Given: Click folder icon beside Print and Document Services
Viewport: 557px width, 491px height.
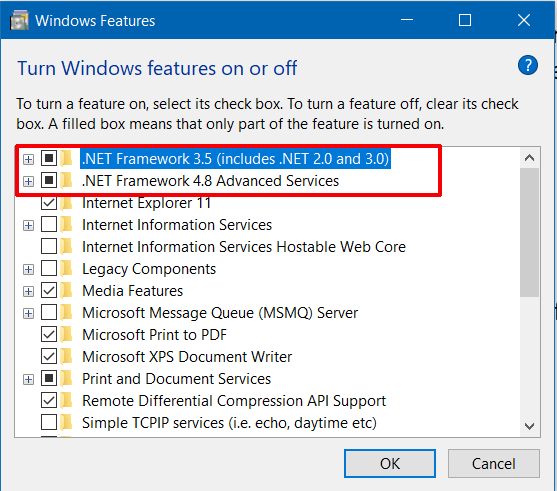Looking at the screenshot, I should coord(66,379).
